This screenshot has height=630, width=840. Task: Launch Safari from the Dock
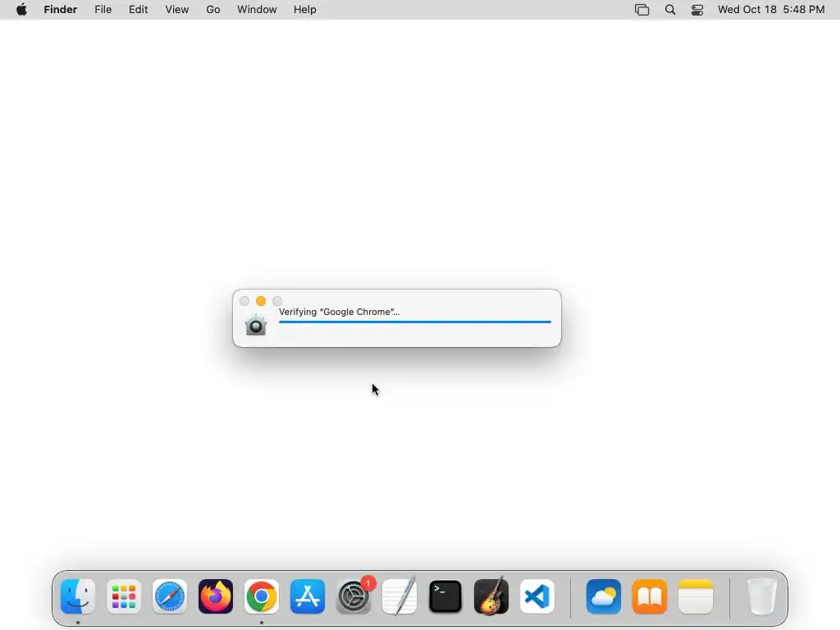(x=170, y=596)
